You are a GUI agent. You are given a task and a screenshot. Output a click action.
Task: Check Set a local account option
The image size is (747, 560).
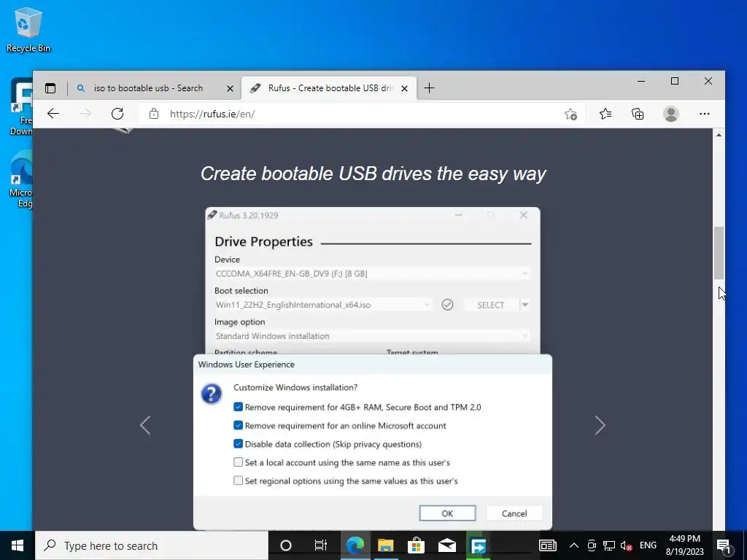pyautogui.click(x=239, y=462)
